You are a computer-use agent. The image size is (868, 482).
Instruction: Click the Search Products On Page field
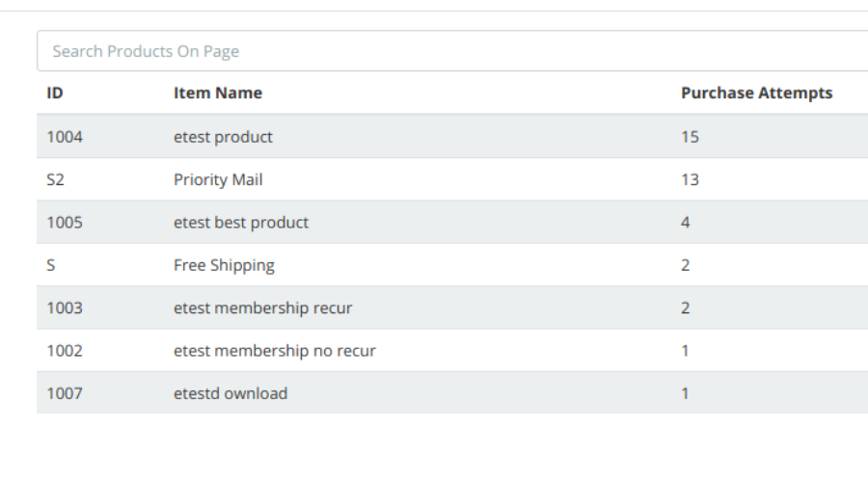(x=451, y=51)
